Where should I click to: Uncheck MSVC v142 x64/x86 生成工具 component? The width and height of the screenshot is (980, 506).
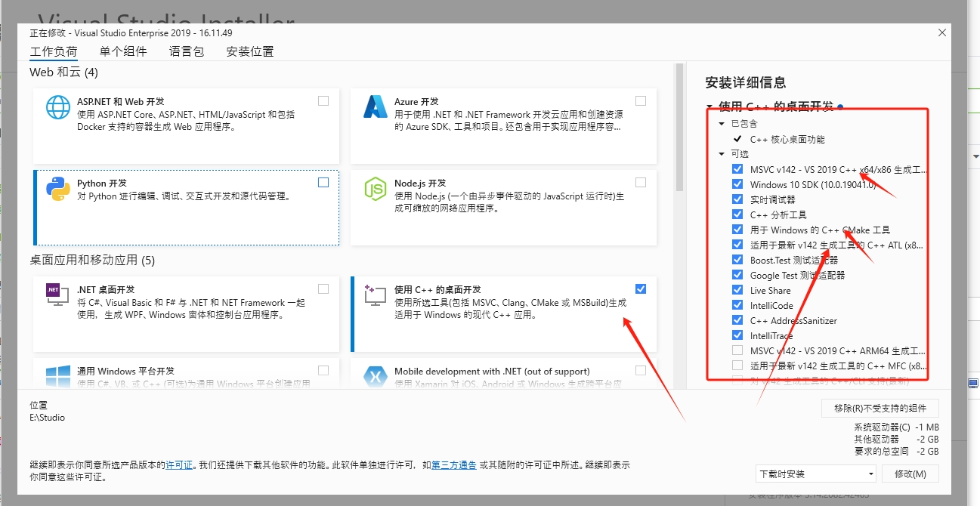737,169
